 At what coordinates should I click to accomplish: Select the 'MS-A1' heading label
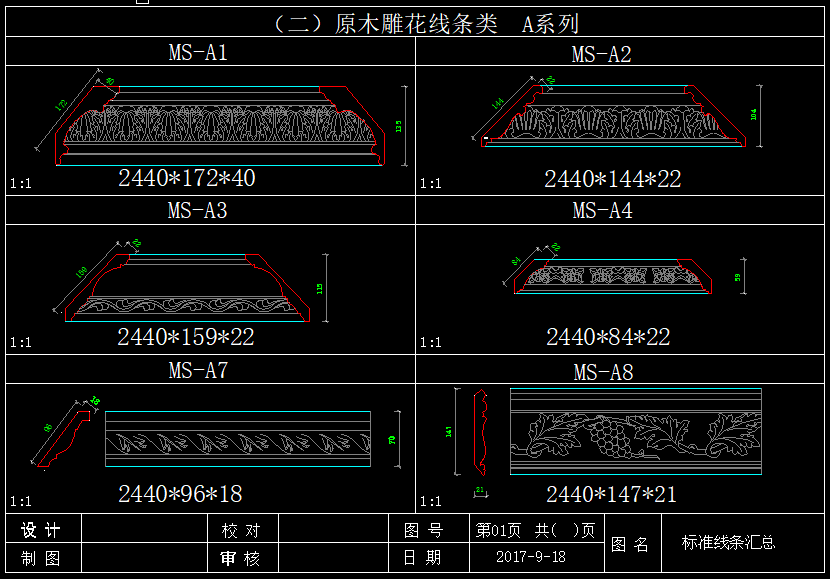(x=198, y=52)
